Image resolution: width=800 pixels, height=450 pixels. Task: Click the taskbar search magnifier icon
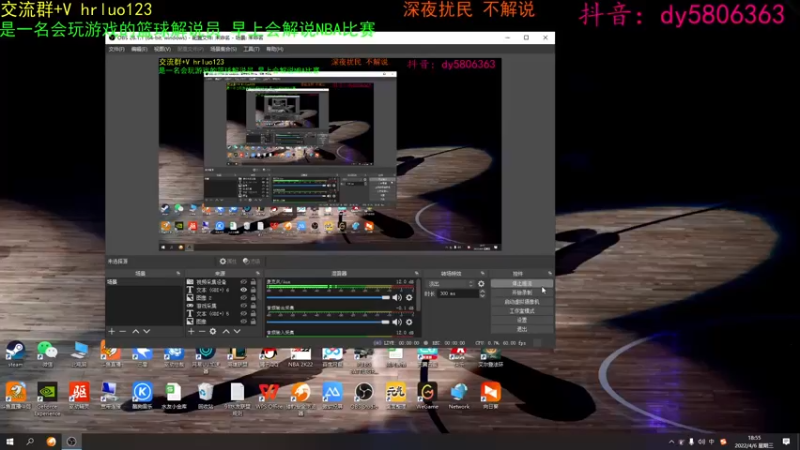[x=30, y=441]
